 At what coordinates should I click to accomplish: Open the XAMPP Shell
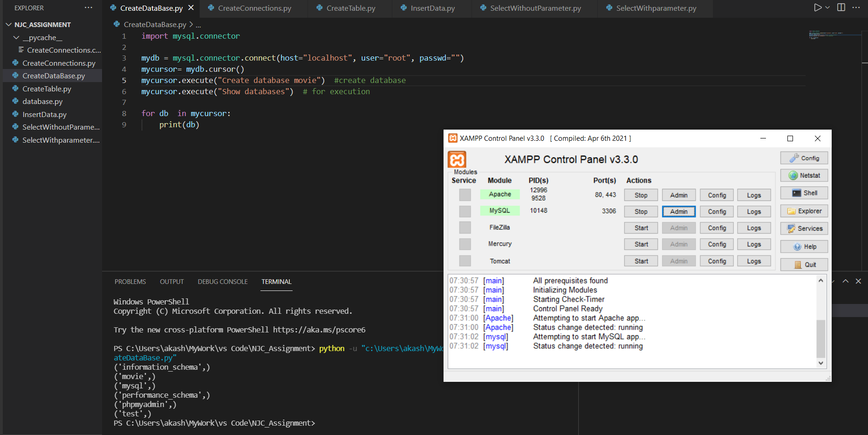804,193
